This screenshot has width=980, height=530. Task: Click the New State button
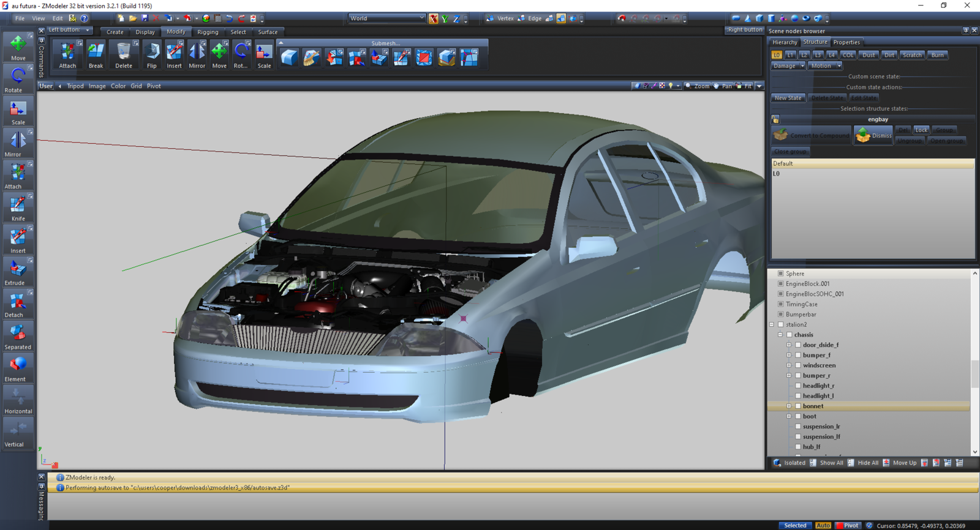(788, 98)
